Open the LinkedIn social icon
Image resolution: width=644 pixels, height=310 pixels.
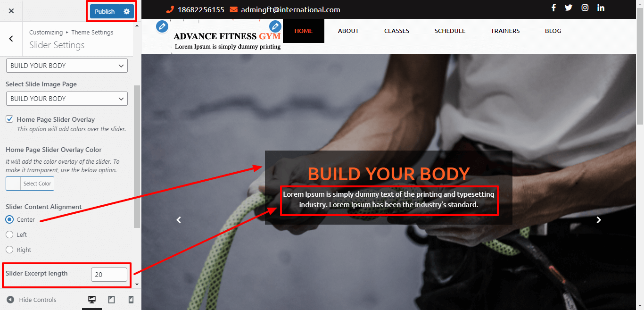[x=601, y=8]
